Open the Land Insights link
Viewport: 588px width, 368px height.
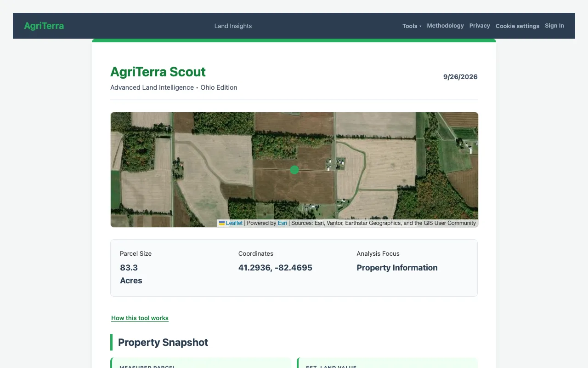pyautogui.click(x=233, y=26)
